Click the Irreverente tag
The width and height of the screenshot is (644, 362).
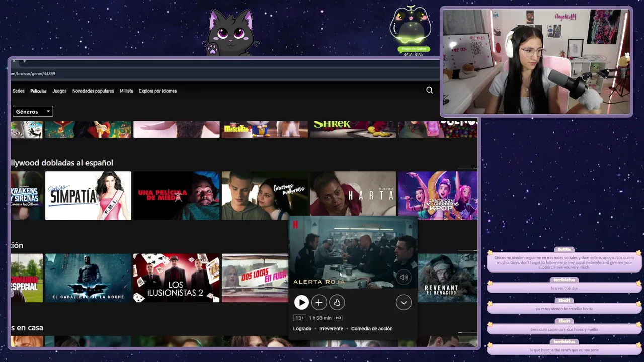[x=331, y=329]
